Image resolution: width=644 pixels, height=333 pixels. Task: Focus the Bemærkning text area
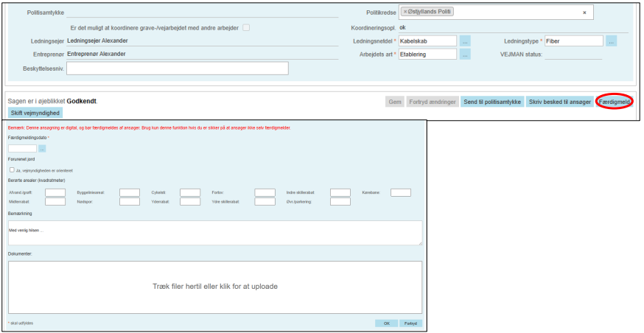tap(215, 233)
